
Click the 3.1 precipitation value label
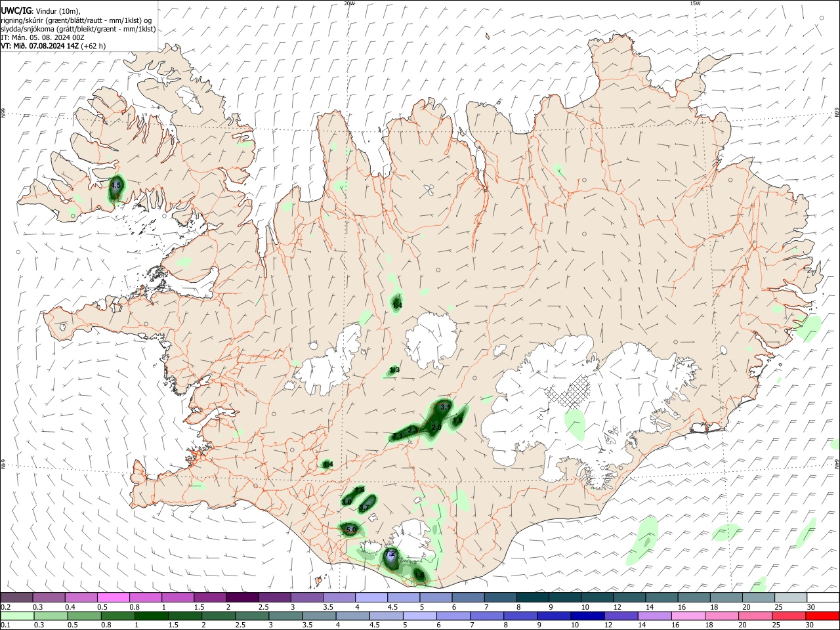point(445,408)
